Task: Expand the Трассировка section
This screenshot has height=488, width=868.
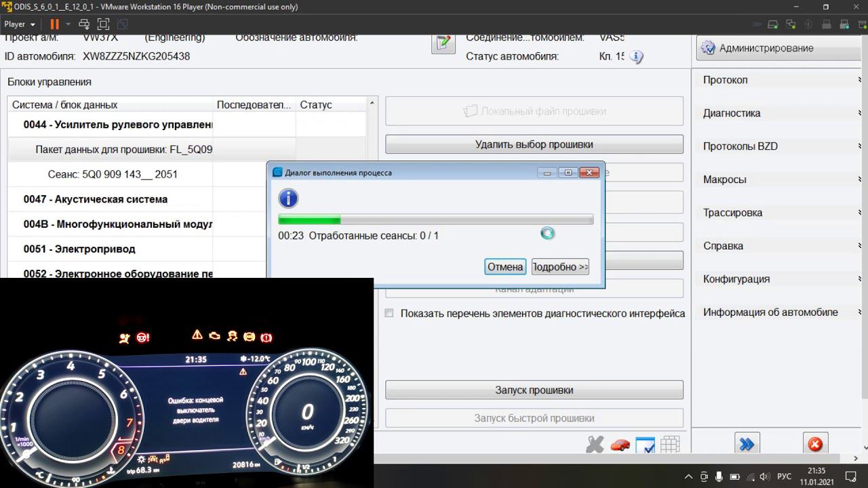Action: click(781, 213)
